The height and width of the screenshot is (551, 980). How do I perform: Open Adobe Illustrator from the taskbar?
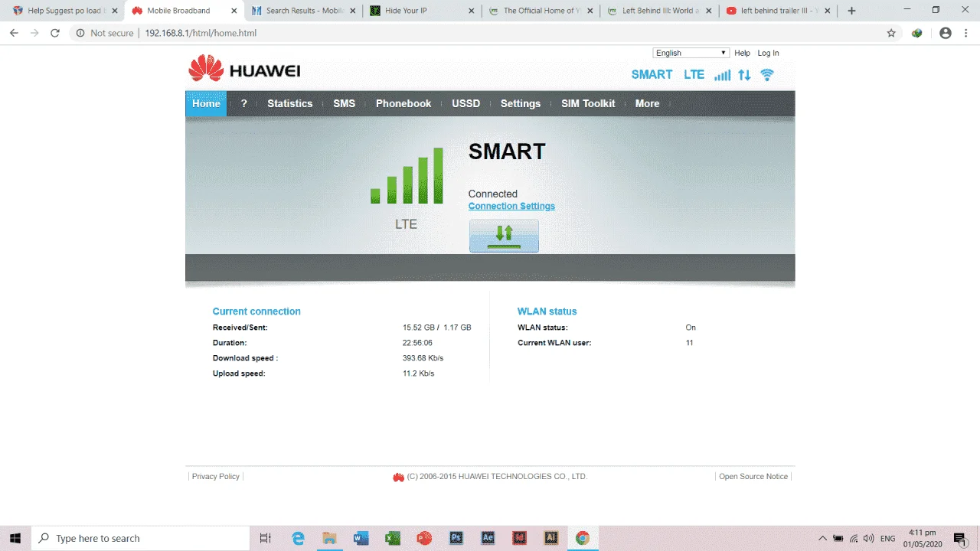click(550, 538)
